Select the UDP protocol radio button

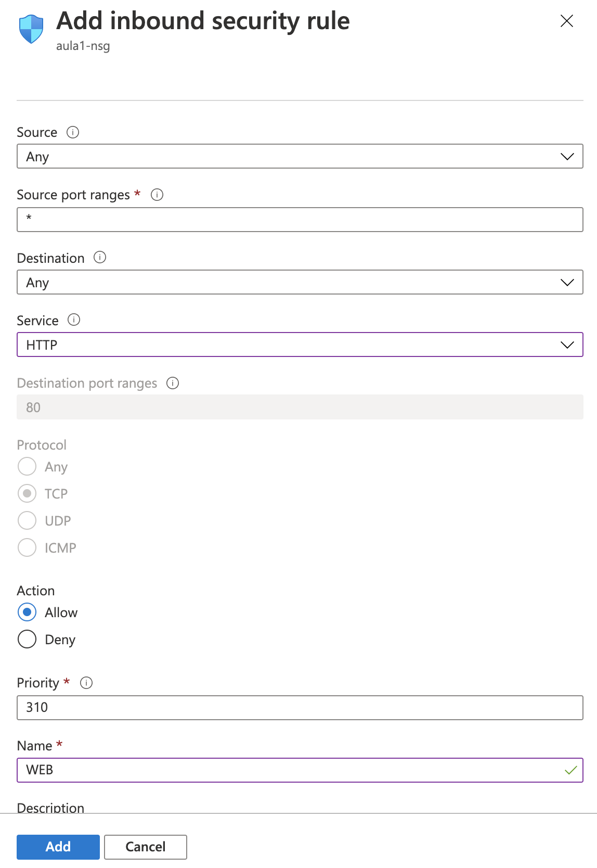click(27, 520)
